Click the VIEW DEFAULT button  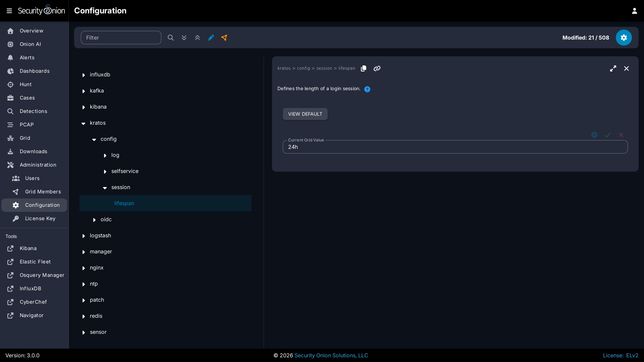pos(305,114)
